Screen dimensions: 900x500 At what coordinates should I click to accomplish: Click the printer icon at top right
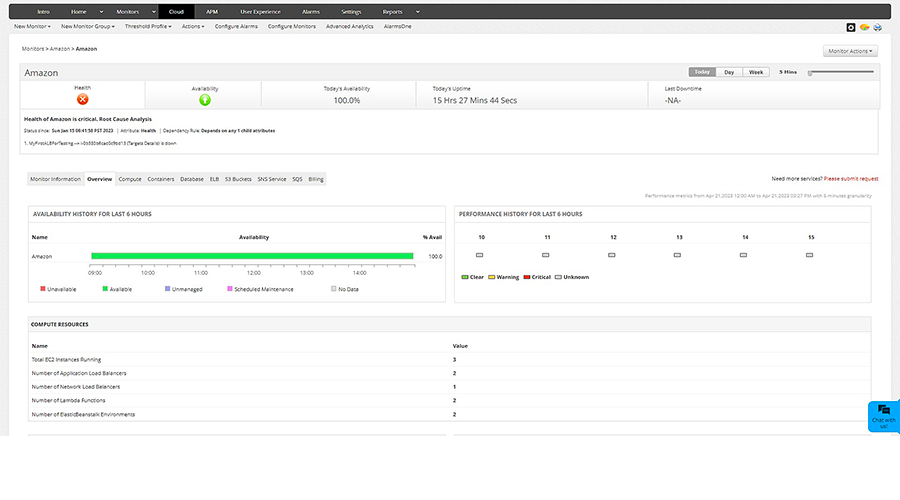click(x=878, y=27)
